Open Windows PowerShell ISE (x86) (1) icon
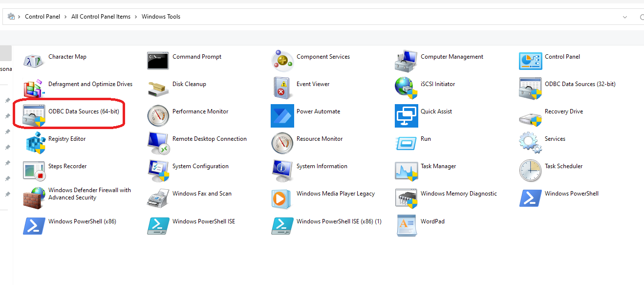This screenshot has height=285, width=644. pyautogui.click(x=282, y=226)
